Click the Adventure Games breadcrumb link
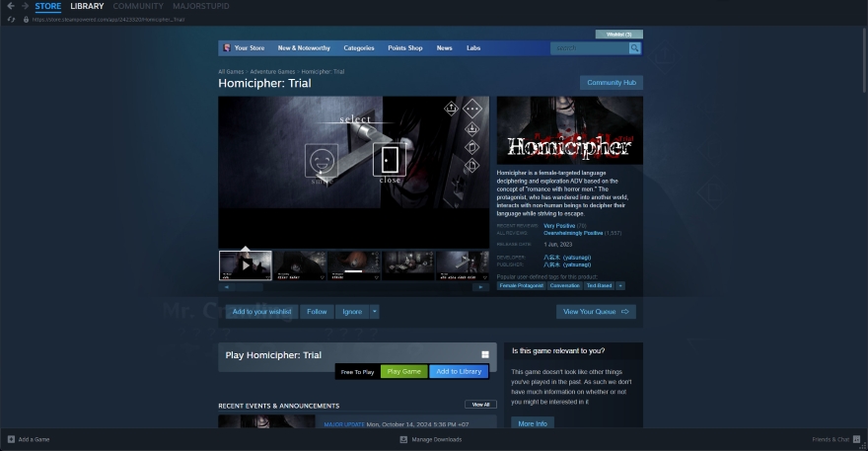Screen dimensions: 868x451 tap(272, 71)
